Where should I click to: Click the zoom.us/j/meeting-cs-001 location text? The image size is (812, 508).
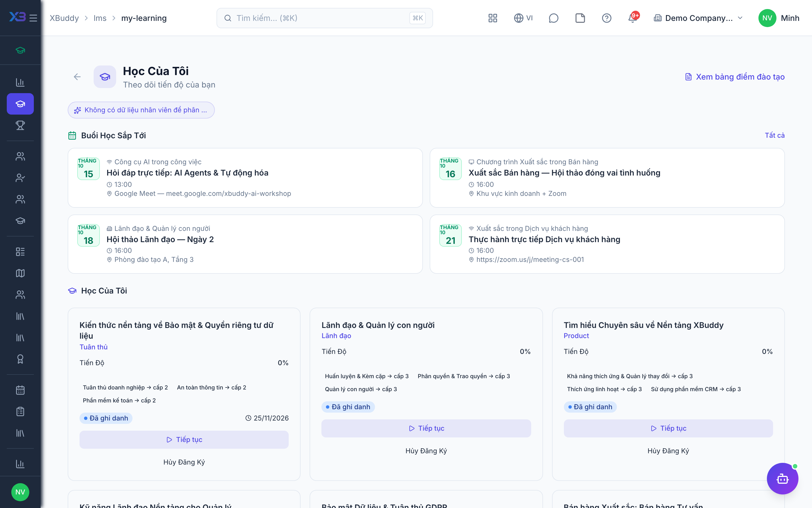point(530,260)
